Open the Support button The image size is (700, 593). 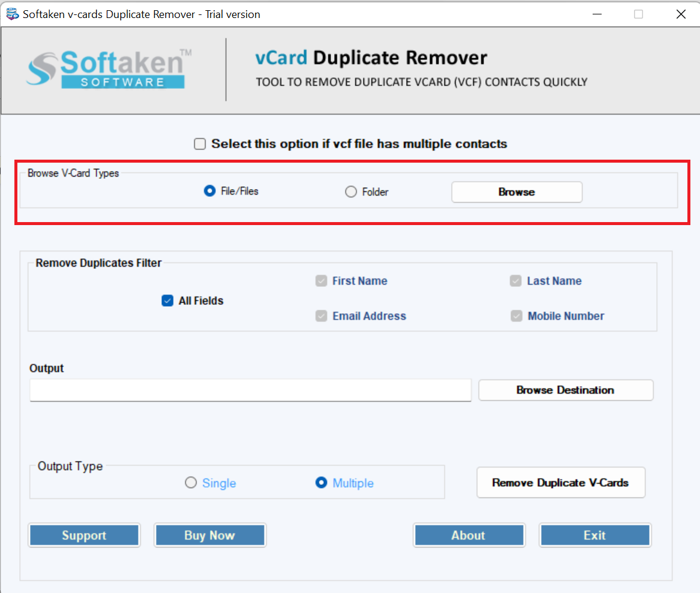coord(85,535)
